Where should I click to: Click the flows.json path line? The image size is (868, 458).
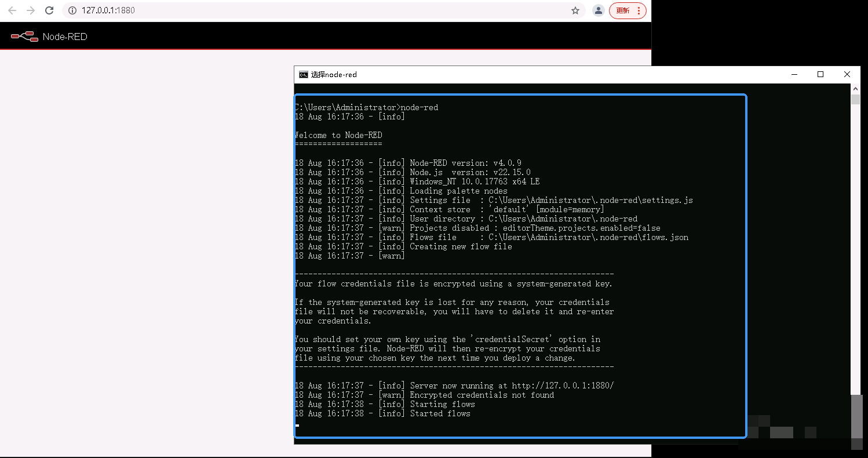point(491,237)
